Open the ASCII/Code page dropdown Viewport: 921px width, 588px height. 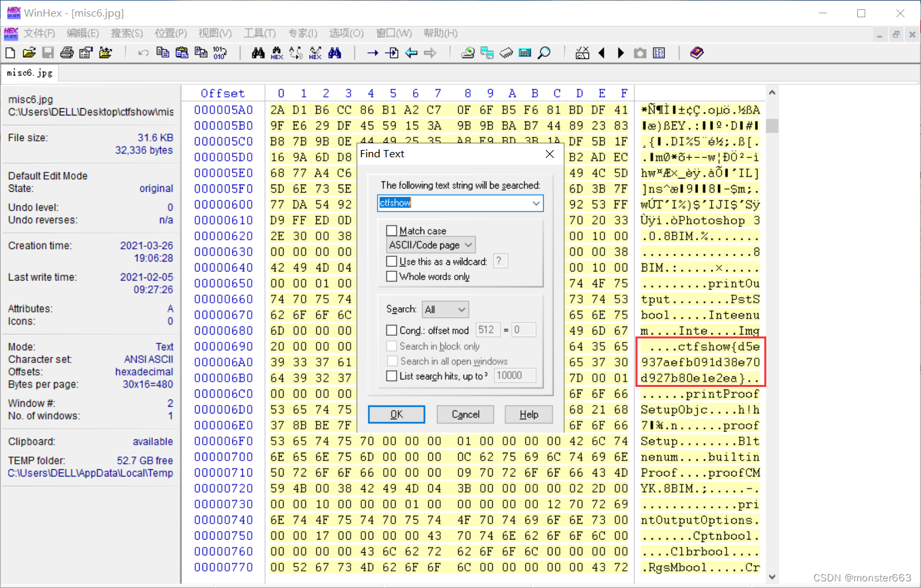[x=431, y=245]
